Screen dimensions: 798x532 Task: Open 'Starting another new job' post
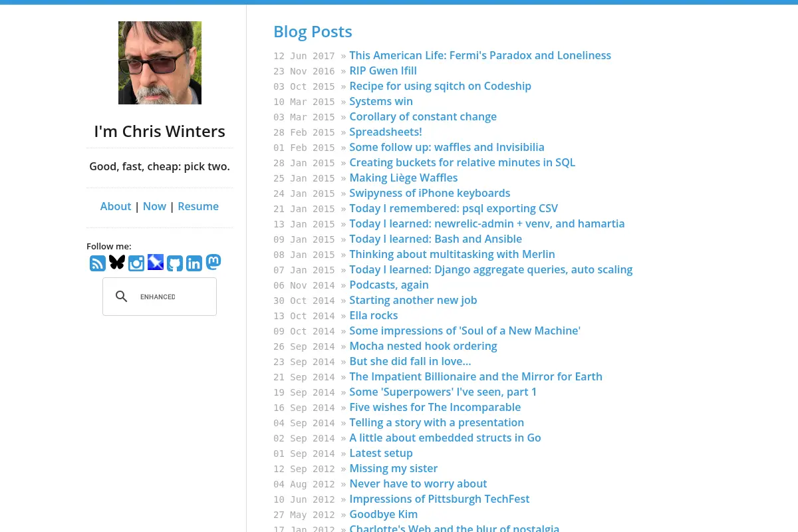[x=413, y=300]
